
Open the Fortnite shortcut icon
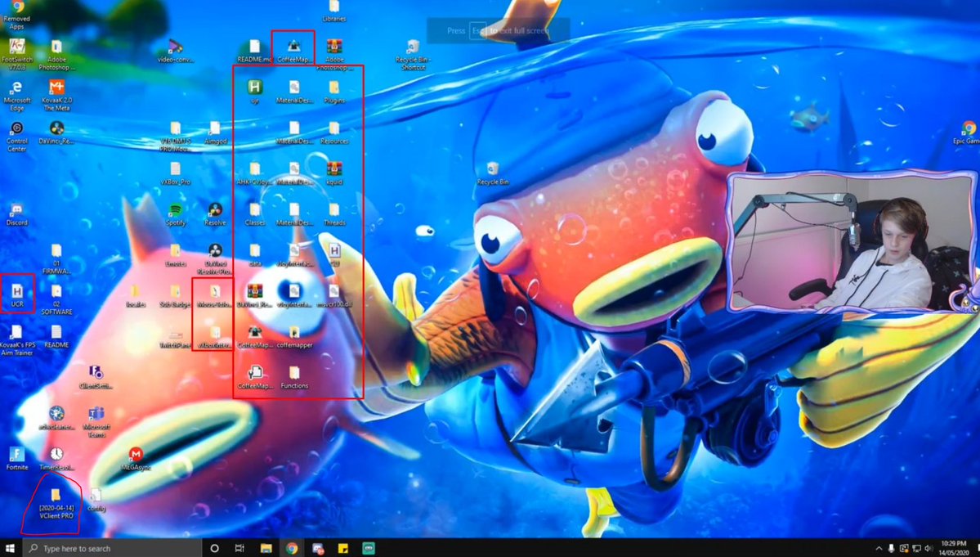click(x=16, y=455)
